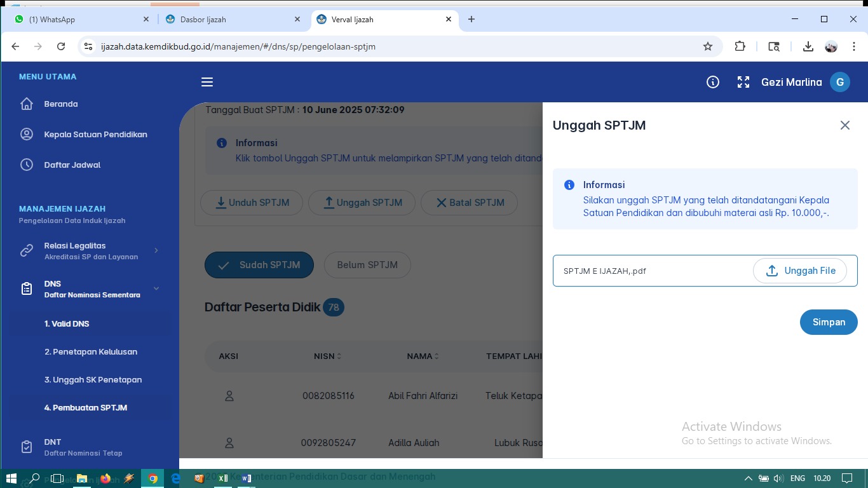Click the fullscreen expand icon

[x=743, y=82]
